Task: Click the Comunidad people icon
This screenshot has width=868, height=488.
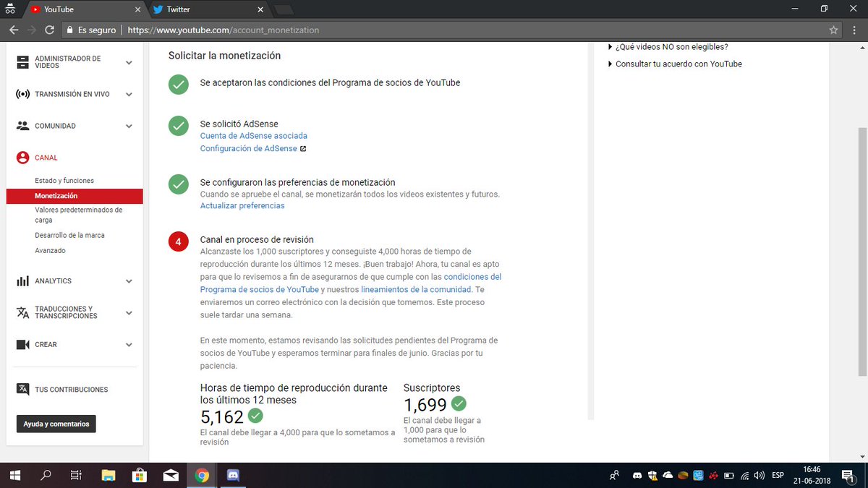Action: tap(23, 126)
